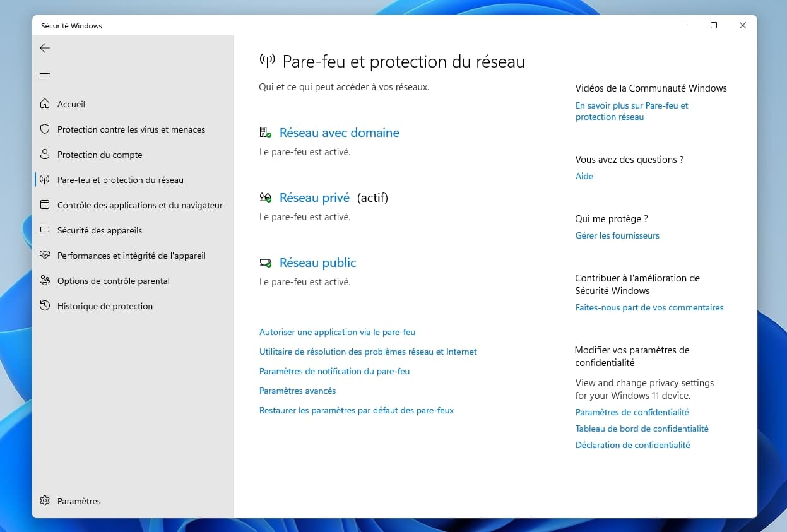Click text Qui et ce qui peut accéder

tap(344, 87)
